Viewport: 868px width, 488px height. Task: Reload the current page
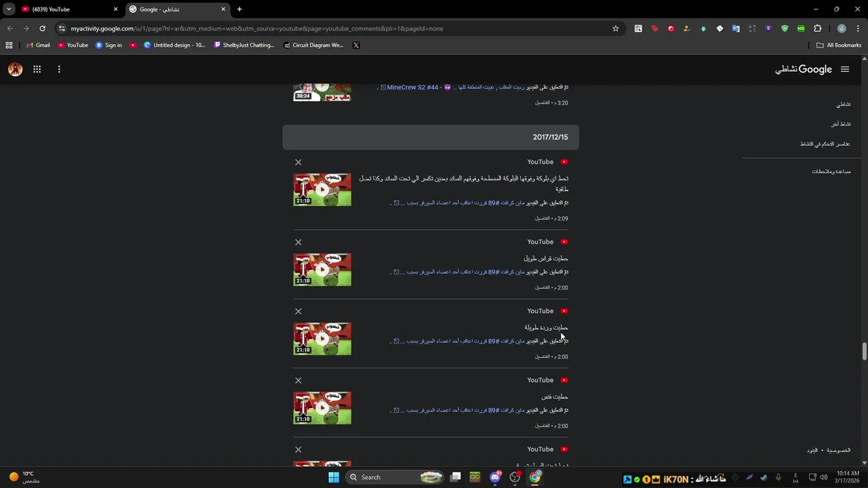click(42, 28)
